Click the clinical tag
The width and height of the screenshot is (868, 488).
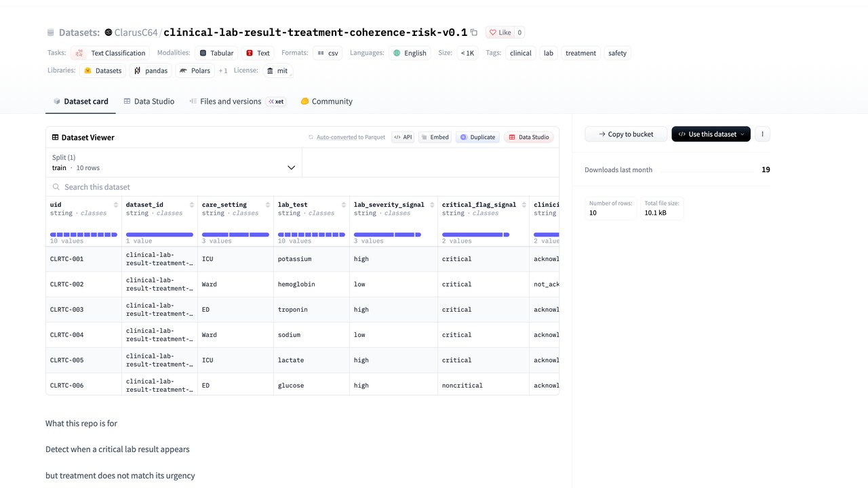click(521, 53)
